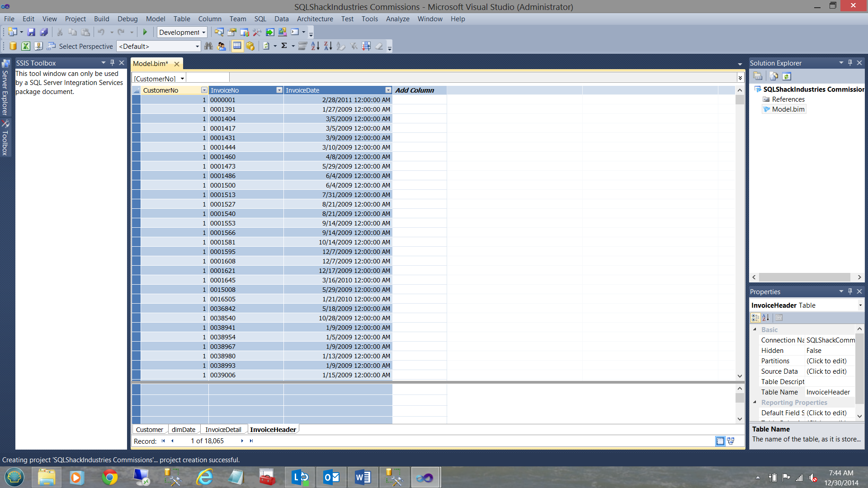Click Import From Data Source cylinder icon
Image resolution: width=868 pixels, height=488 pixels.
point(13,46)
